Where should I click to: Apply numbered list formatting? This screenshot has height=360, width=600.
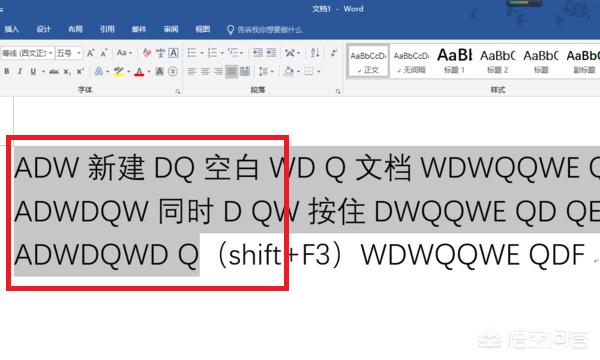point(212,53)
